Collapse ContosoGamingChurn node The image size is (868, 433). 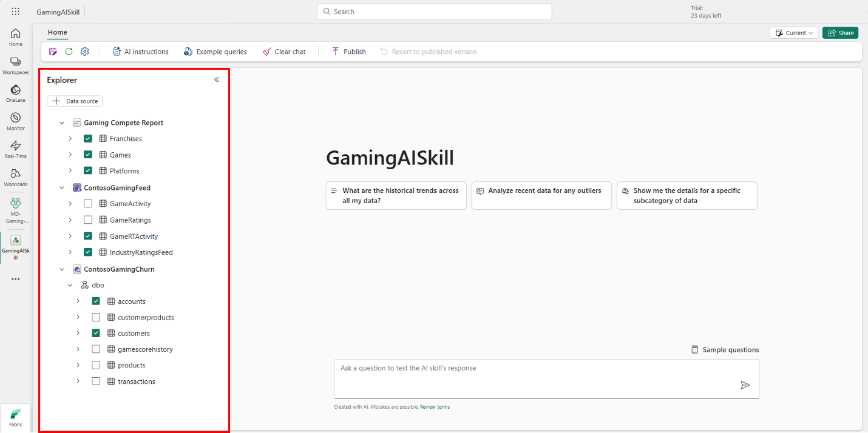[x=62, y=269]
